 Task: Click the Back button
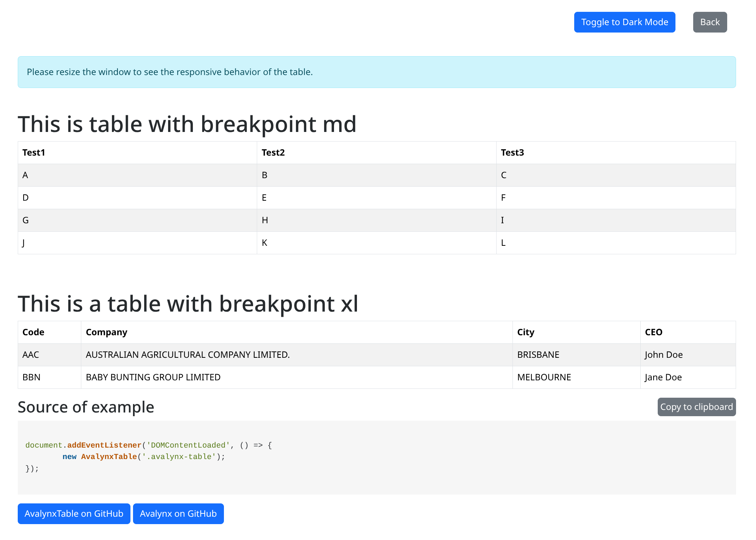point(709,22)
